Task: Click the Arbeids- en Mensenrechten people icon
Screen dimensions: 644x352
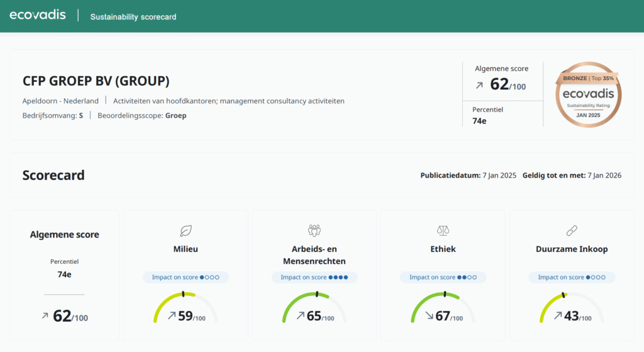Action: click(x=314, y=230)
